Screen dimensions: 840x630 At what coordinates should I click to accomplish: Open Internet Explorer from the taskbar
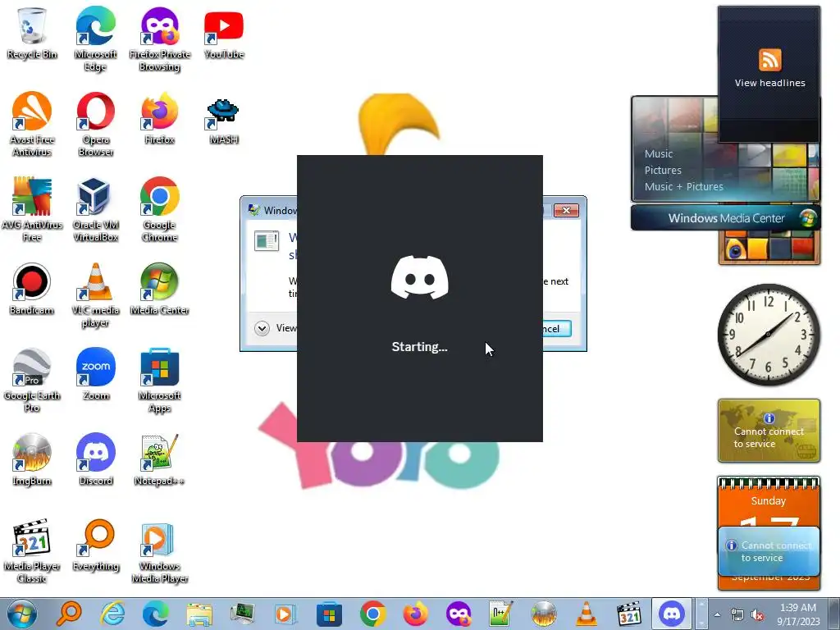pos(112,614)
